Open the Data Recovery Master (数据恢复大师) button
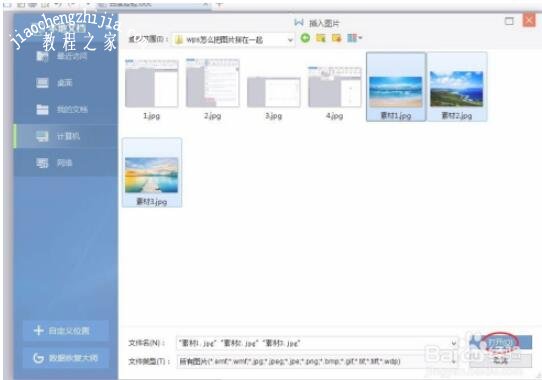The image size is (542, 380). pyautogui.click(x=66, y=358)
